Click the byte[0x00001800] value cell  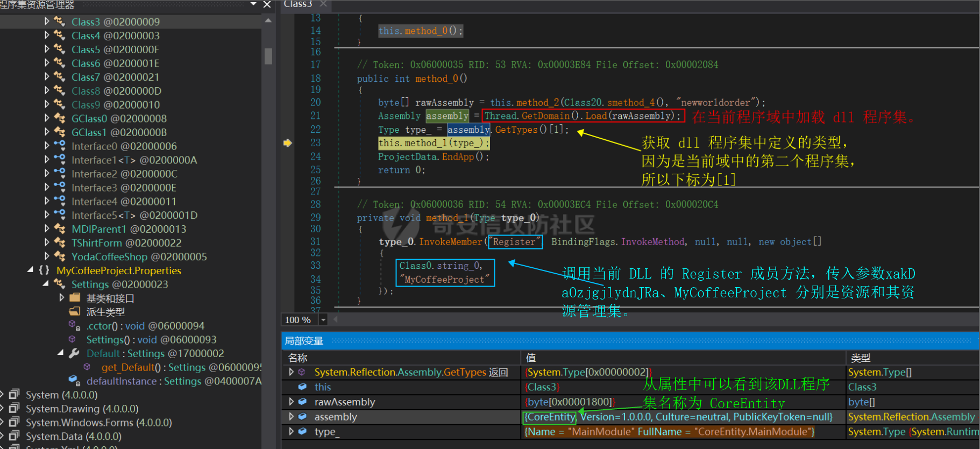[x=683, y=402]
